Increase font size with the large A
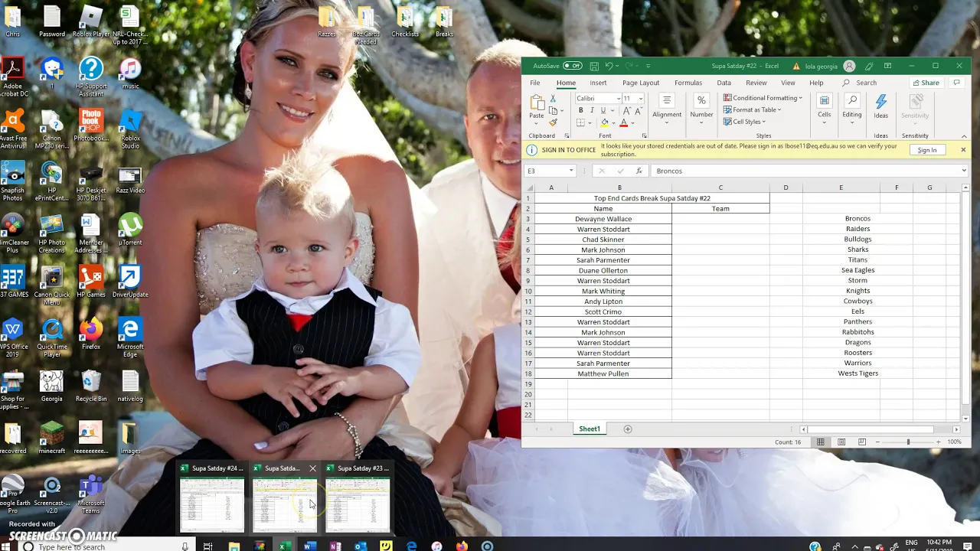This screenshot has width=980, height=551. point(627,110)
